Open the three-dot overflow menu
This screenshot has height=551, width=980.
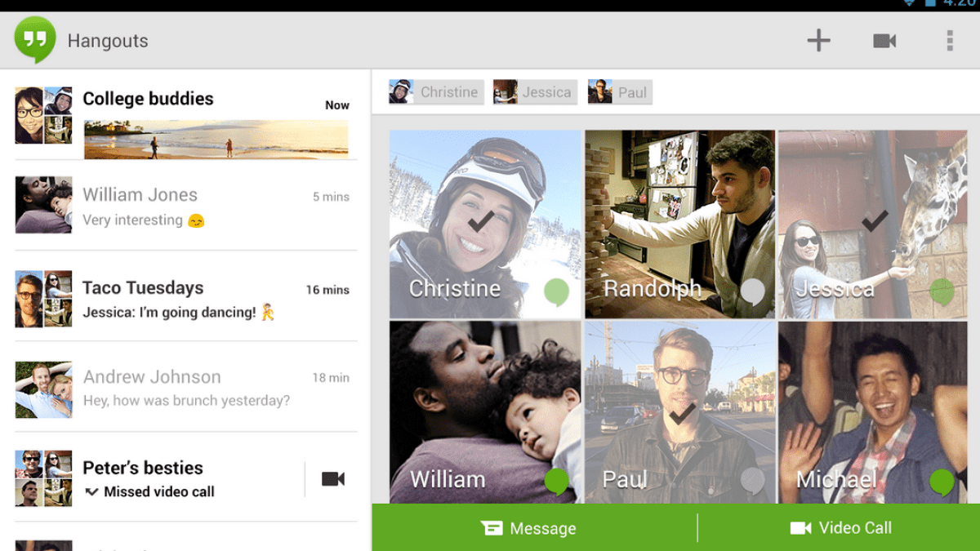(x=949, y=40)
